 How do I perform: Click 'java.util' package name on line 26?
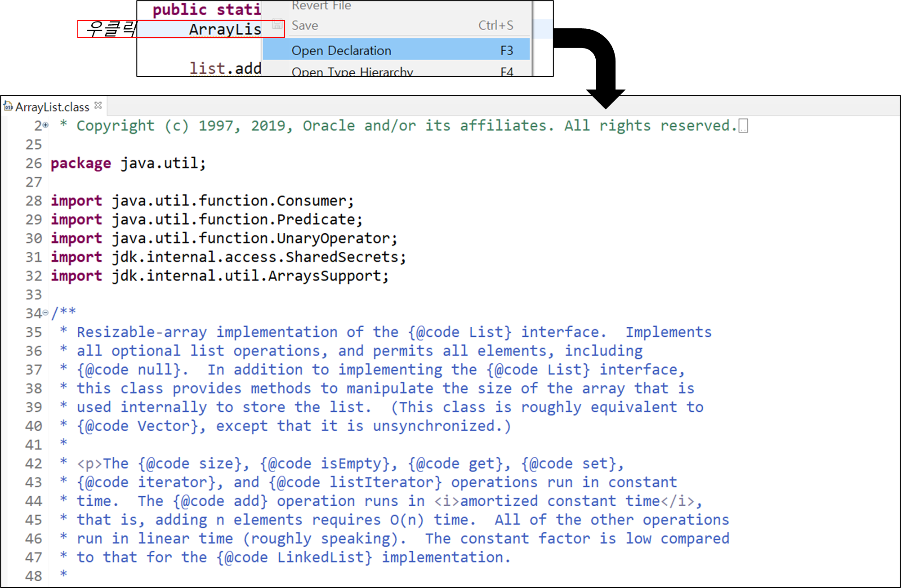coord(159,163)
